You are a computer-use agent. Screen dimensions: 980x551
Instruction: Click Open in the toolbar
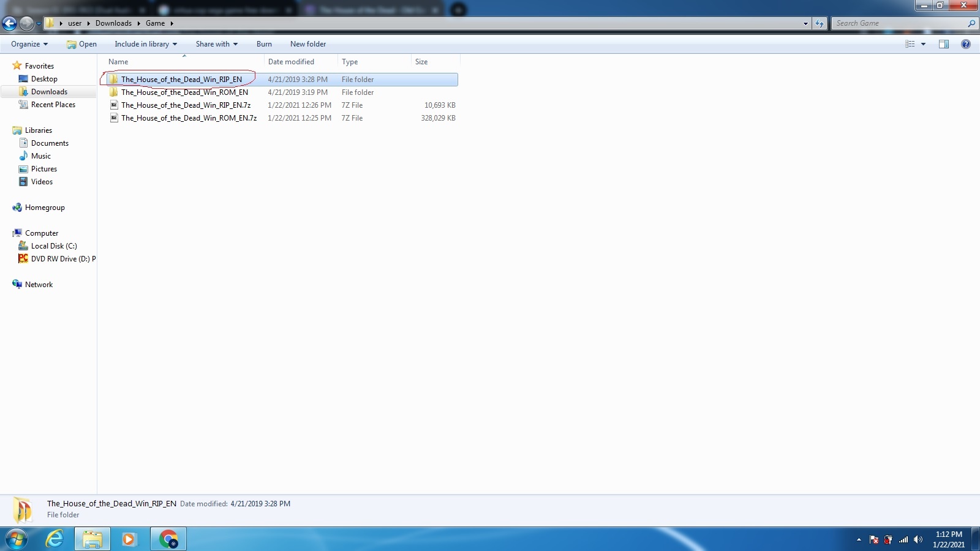click(x=81, y=44)
